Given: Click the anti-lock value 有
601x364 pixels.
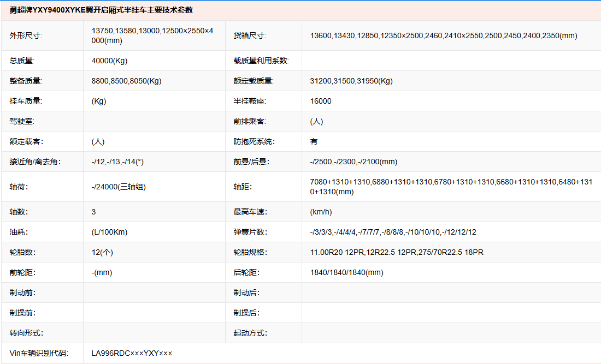Looking at the screenshot, I should point(314,142).
